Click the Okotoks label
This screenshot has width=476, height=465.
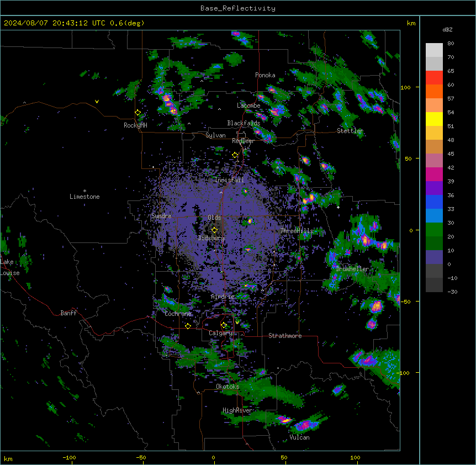228,387
